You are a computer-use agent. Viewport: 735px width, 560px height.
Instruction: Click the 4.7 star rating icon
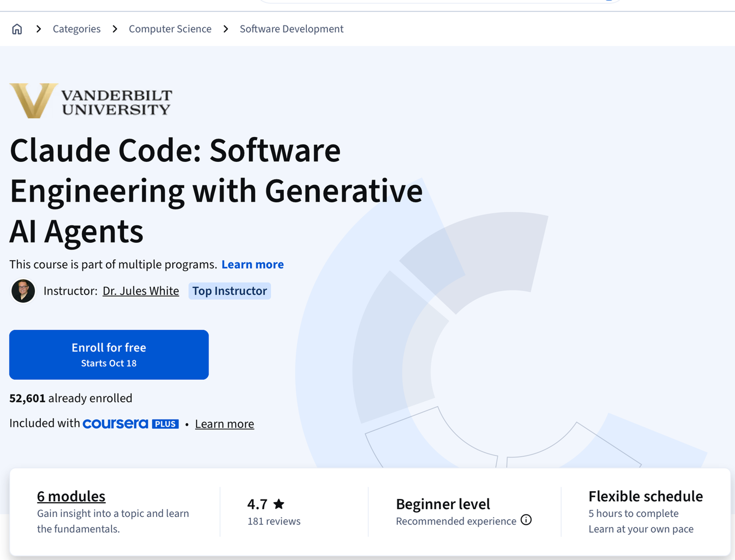pyautogui.click(x=279, y=504)
